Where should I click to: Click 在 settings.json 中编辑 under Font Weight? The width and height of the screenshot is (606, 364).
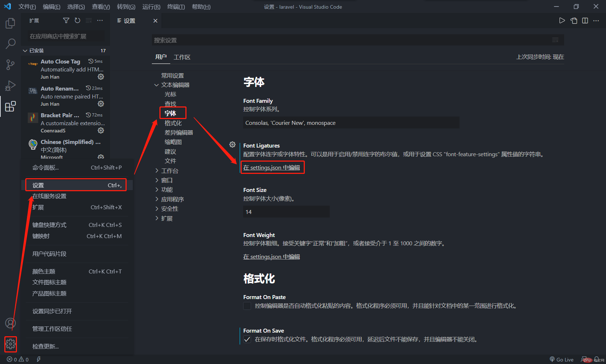pyautogui.click(x=272, y=257)
